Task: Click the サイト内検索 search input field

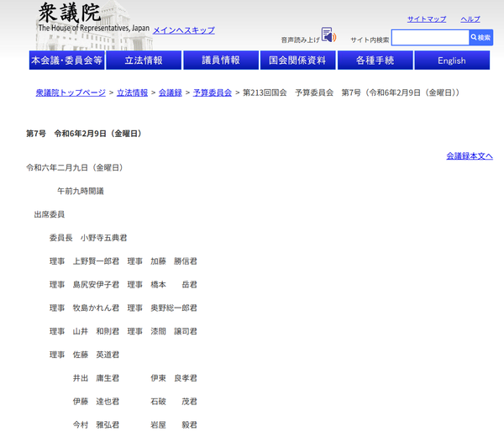Action: click(429, 38)
